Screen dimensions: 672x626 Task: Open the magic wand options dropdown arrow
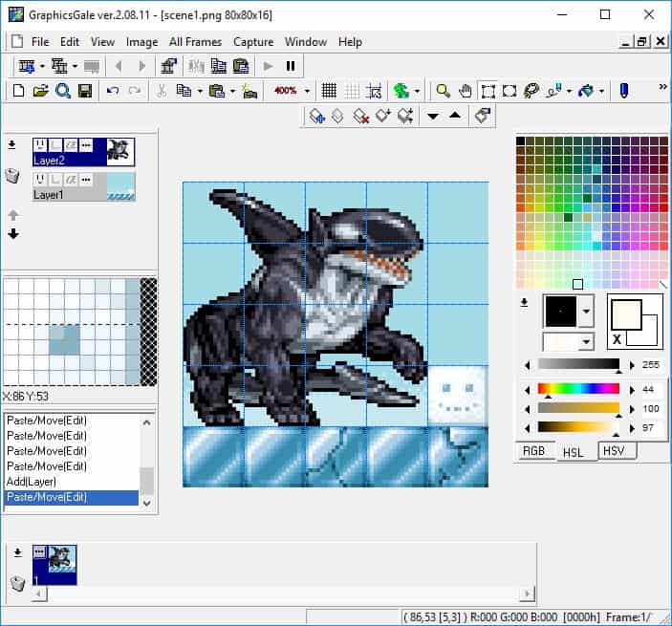point(569,91)
